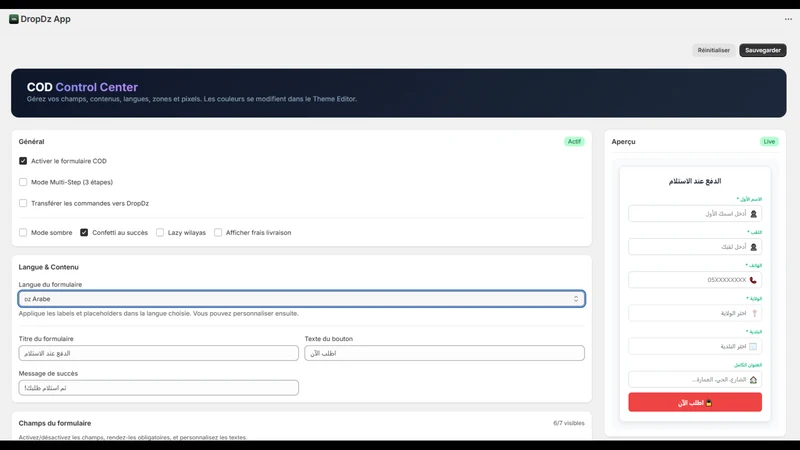Enable Mode sombre checkbox
This screenshot has height=450, width=800.
point(23,233)
